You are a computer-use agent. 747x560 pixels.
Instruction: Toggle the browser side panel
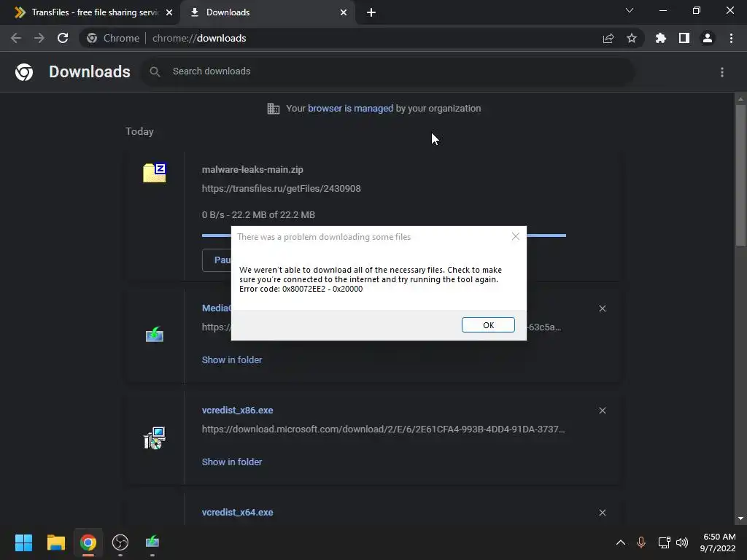pyautogui.click(x=684, y=38)
